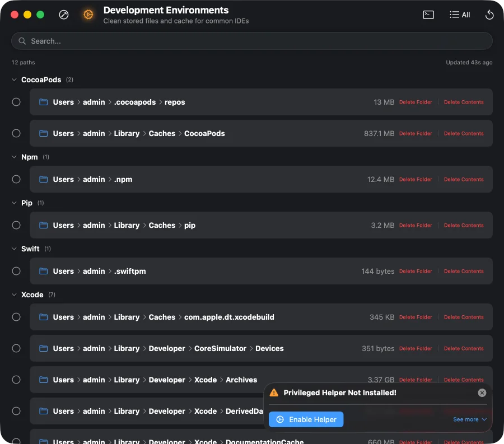Open the terminal console icon in toolbar
Screen dimensions: 504x444
point(428,15)
